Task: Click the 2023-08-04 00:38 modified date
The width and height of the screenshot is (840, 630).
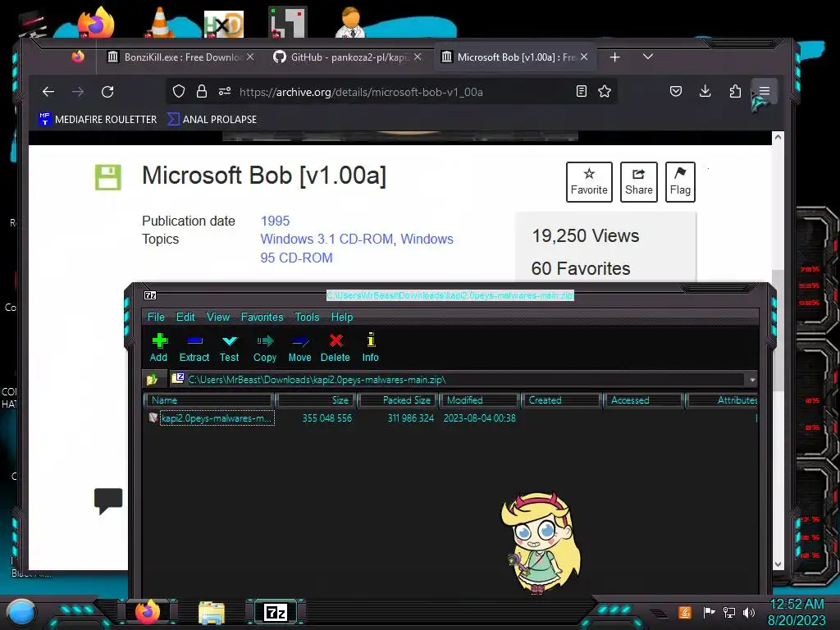Action: tap(479, 418)
